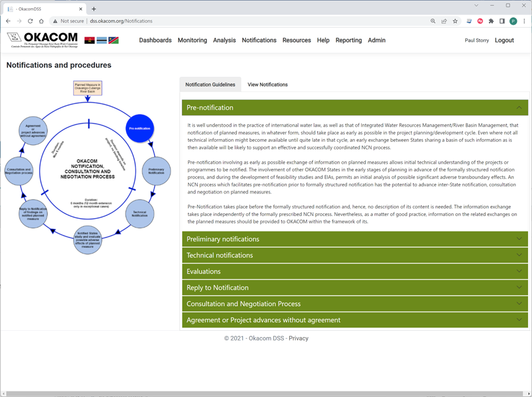Click the Namibia flag icon

[x=113, y=40]
